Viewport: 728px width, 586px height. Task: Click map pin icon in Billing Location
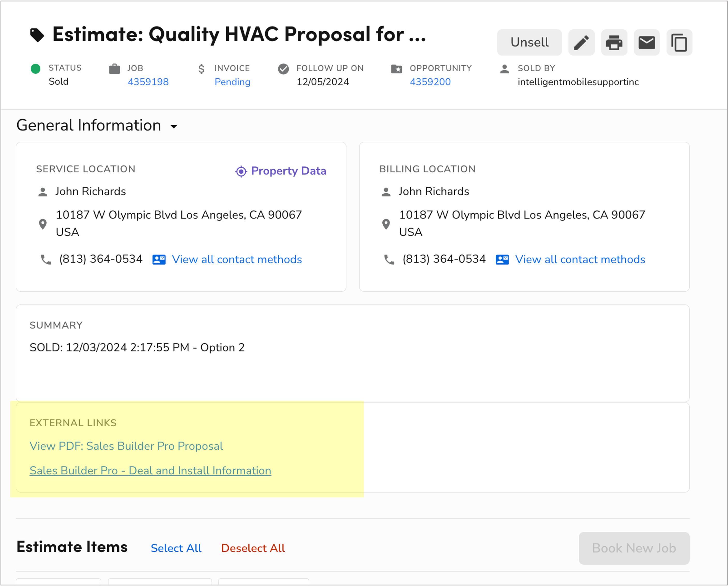tap(386, 224)
